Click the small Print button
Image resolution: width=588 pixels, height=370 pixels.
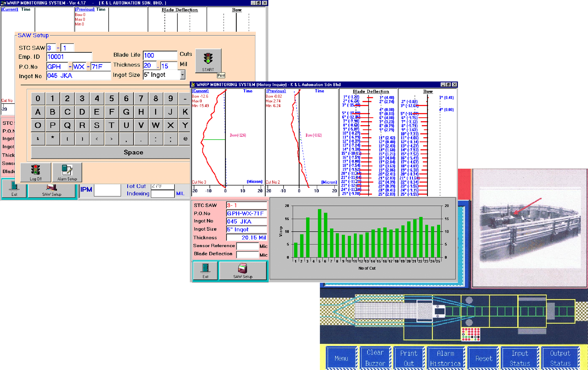(221, 75)
